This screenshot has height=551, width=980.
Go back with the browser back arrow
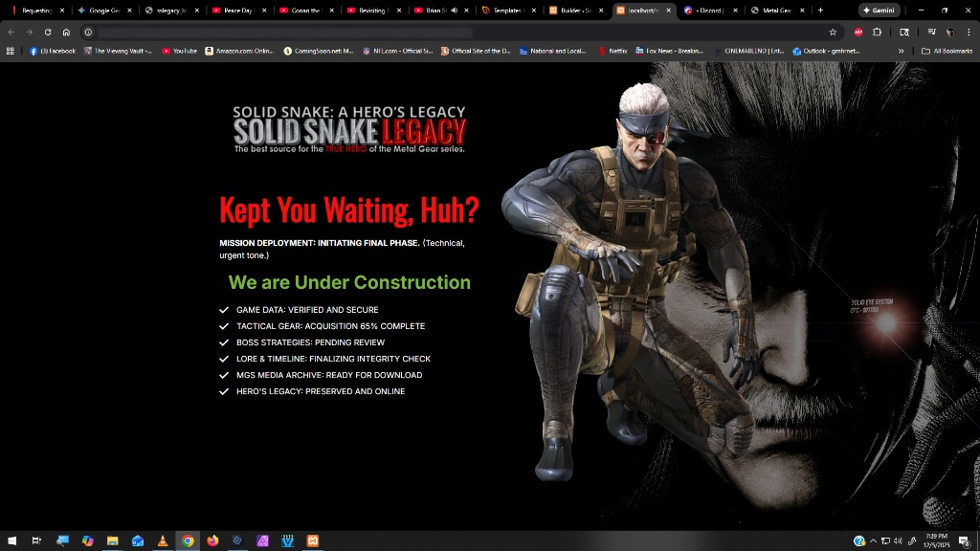point(11,32)
